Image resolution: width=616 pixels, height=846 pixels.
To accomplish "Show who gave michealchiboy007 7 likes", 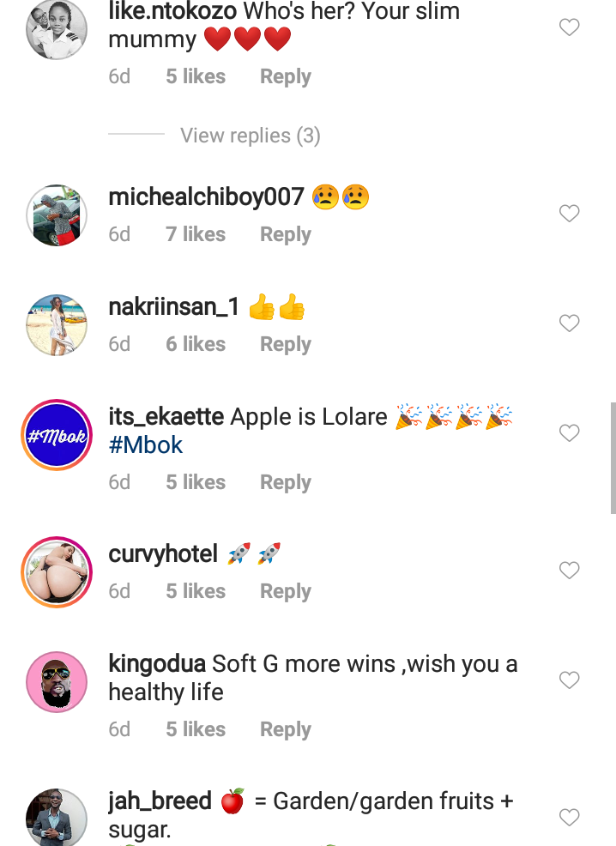I will [196, 234].
